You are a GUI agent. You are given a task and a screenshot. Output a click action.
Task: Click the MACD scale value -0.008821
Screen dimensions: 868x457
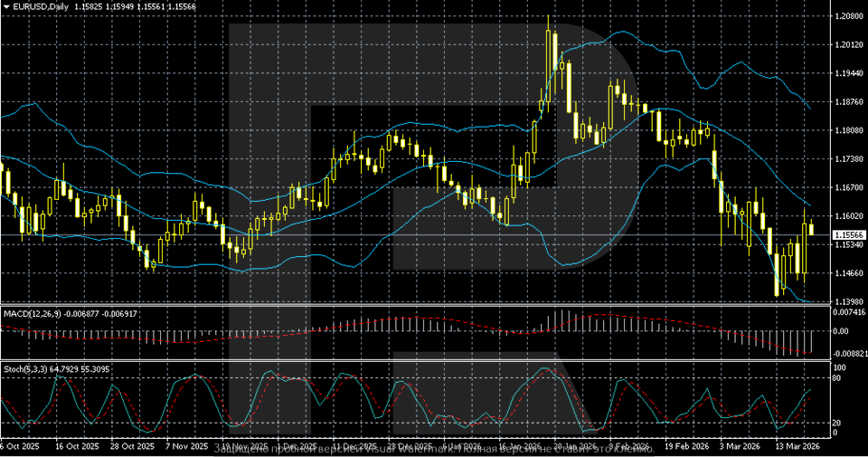pyautogui.click(x=847, y=354)
